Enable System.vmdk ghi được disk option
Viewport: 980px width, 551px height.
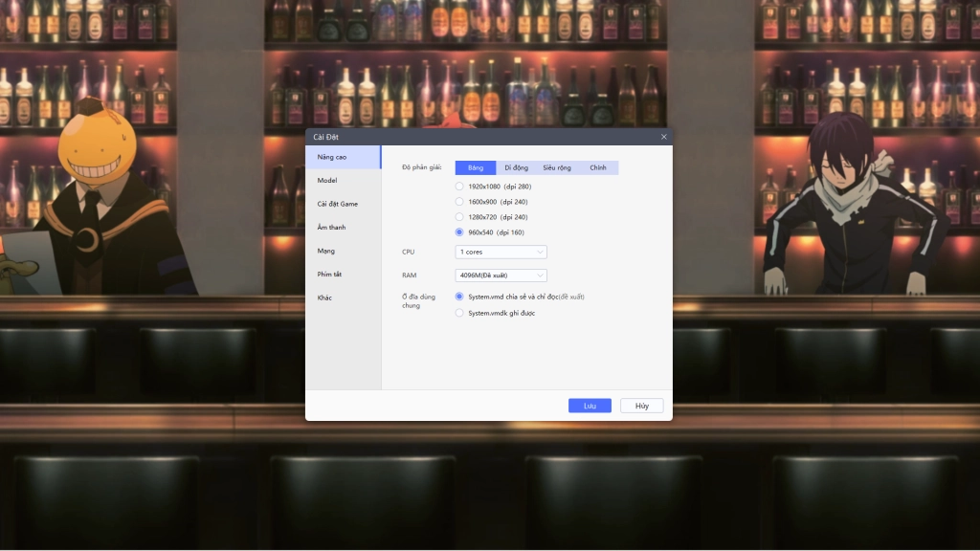[459, 313]
